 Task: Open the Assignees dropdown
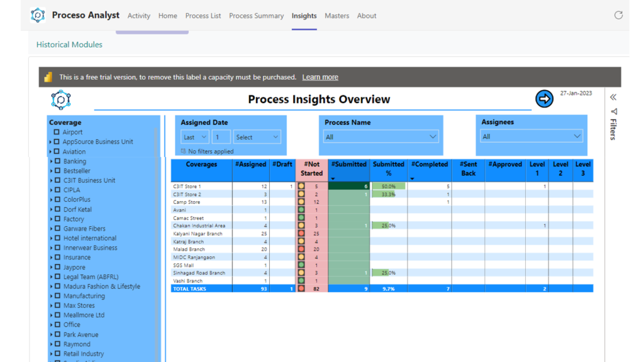(x=531, y=136)
